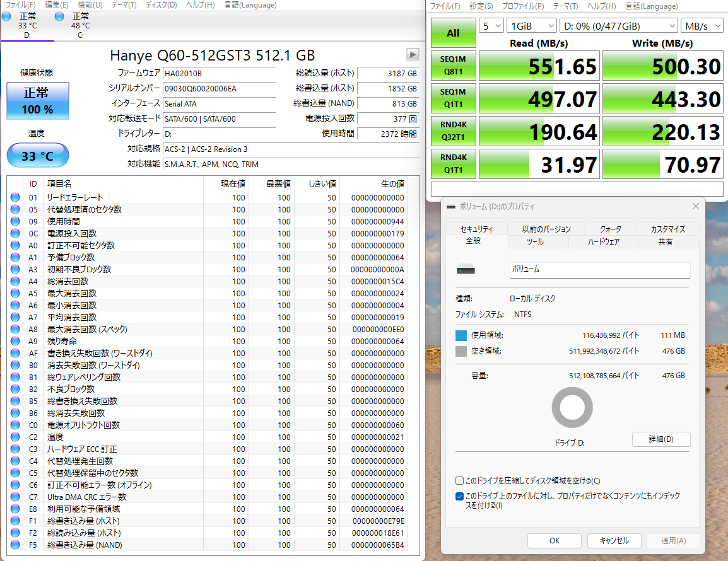Click the play arrow next to the drive name
Image resolution: width=728 pixels, height=561 pixels.
(413, 54)
